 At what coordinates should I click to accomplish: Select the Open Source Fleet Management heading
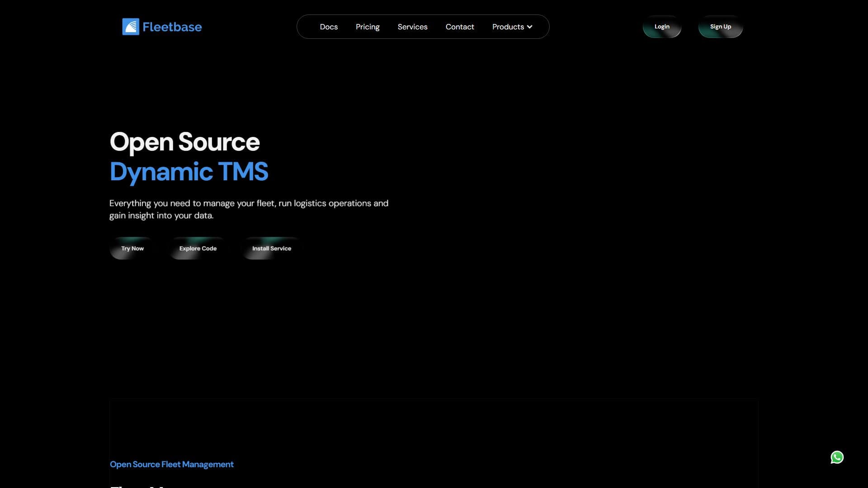tap(172, 465)
